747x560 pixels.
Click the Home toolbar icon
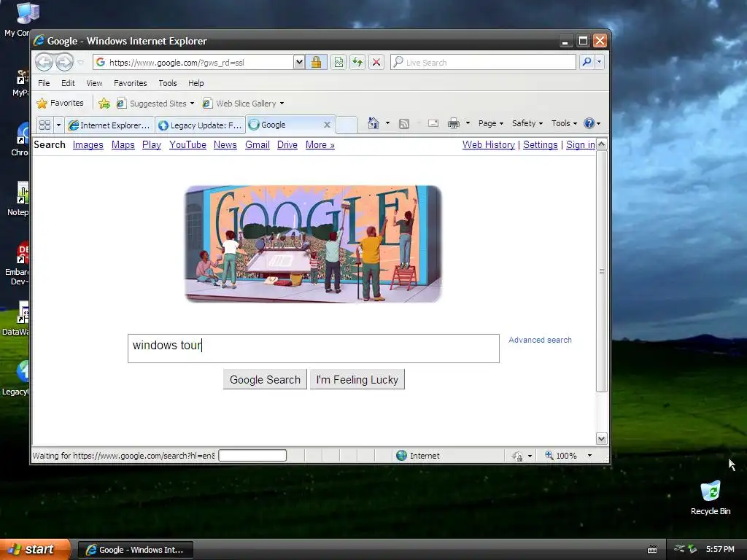tap(373, 123)
